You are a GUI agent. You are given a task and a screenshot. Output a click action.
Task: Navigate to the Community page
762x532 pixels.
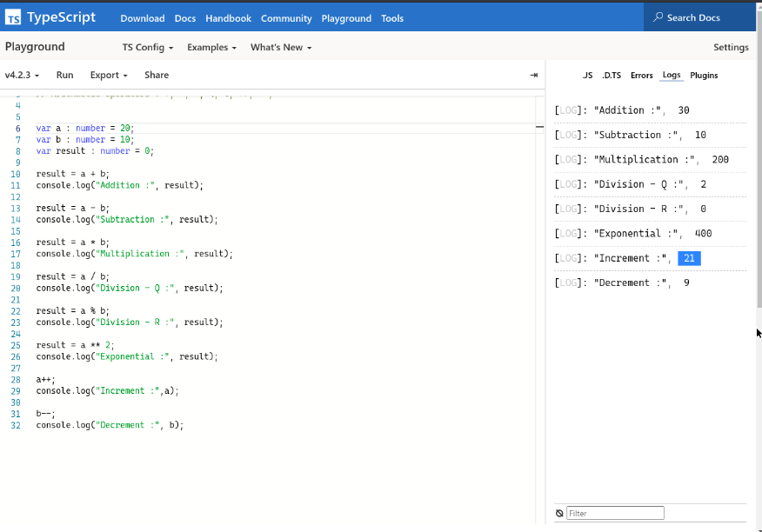click(286, 17)
